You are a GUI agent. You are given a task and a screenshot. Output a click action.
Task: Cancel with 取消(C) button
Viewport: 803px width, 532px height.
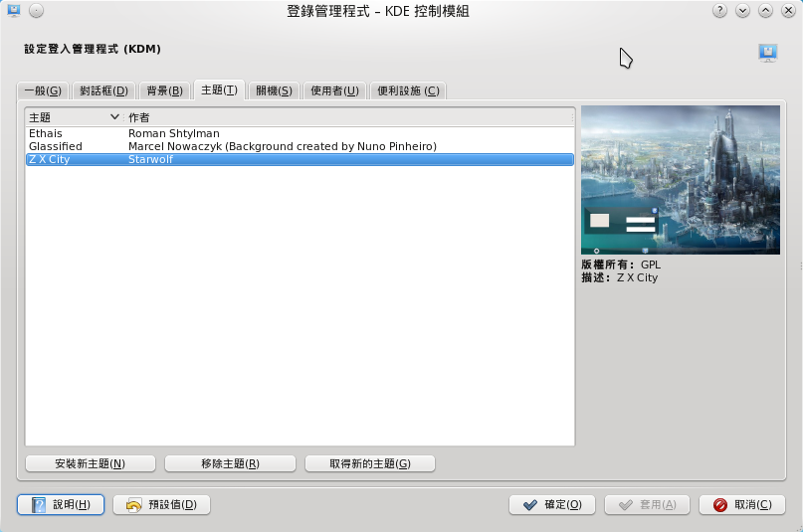[x=742, y=504]
